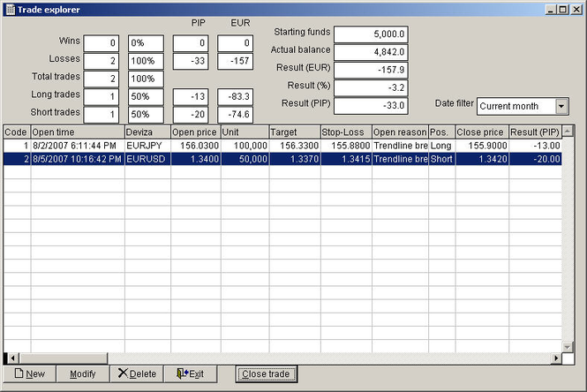The height and width of the screenshot is (392, 587).
Task: Click the Close price column header
Action: [482, 132]
